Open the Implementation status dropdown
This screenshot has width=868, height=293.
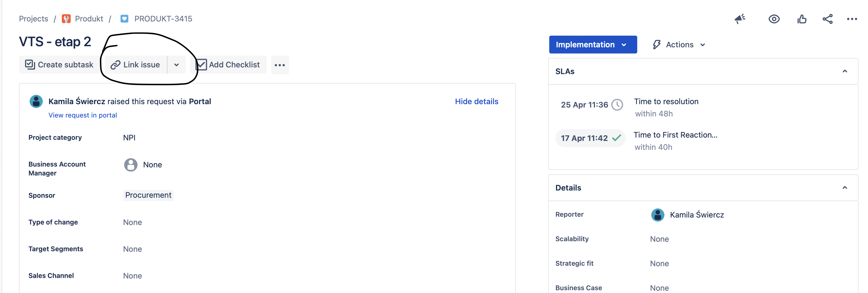click(x=593, y=45)
